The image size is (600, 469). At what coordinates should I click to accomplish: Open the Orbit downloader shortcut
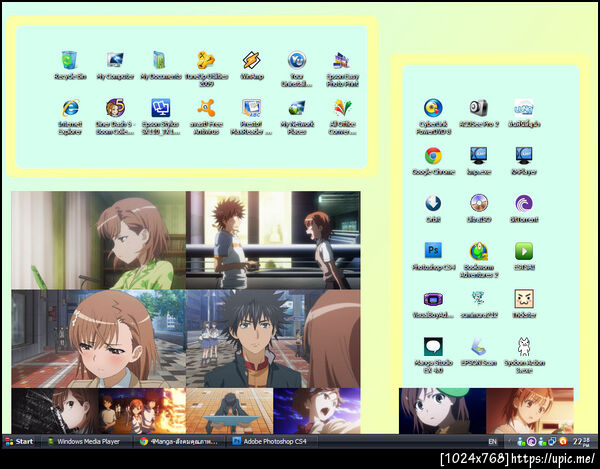point(433,203)
